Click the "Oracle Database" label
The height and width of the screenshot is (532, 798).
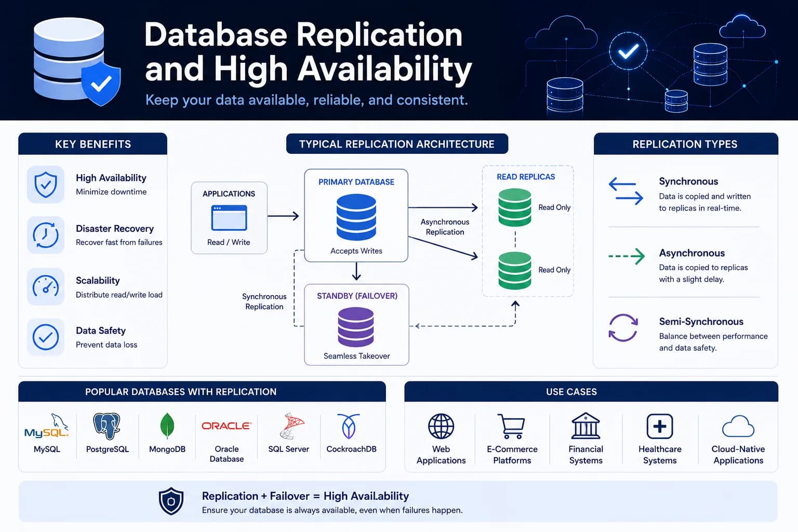coord(227,454)
